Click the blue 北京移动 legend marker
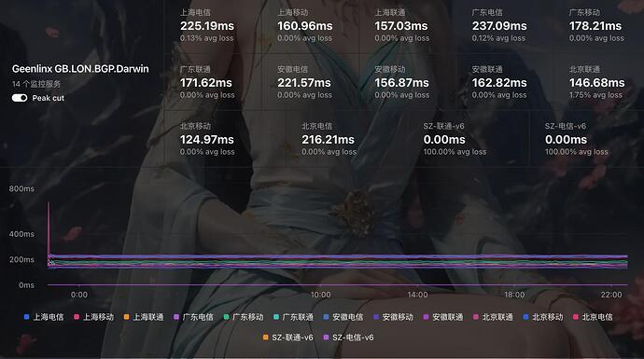Image resolution: width=644 pixels, height=359 pixels. 525,317
